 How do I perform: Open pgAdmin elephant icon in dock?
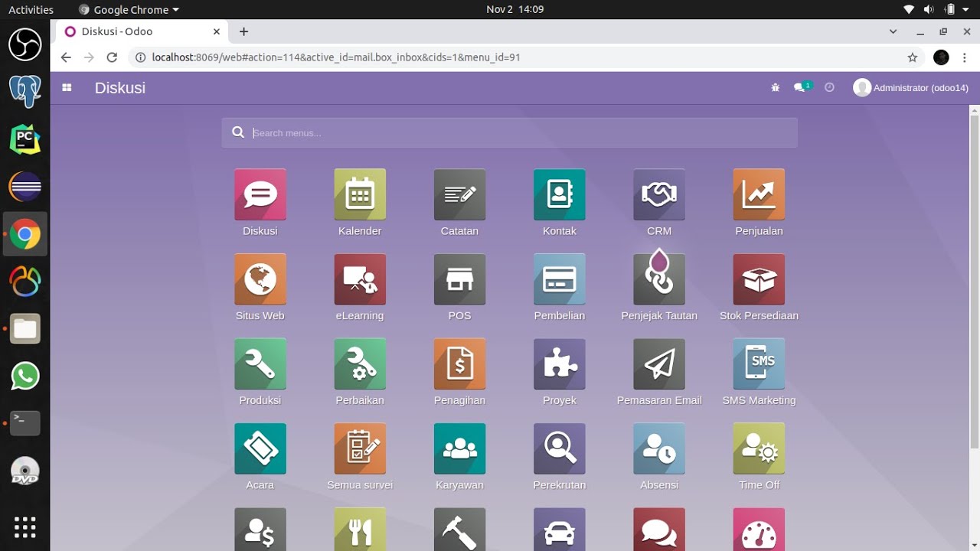(24, 91)
